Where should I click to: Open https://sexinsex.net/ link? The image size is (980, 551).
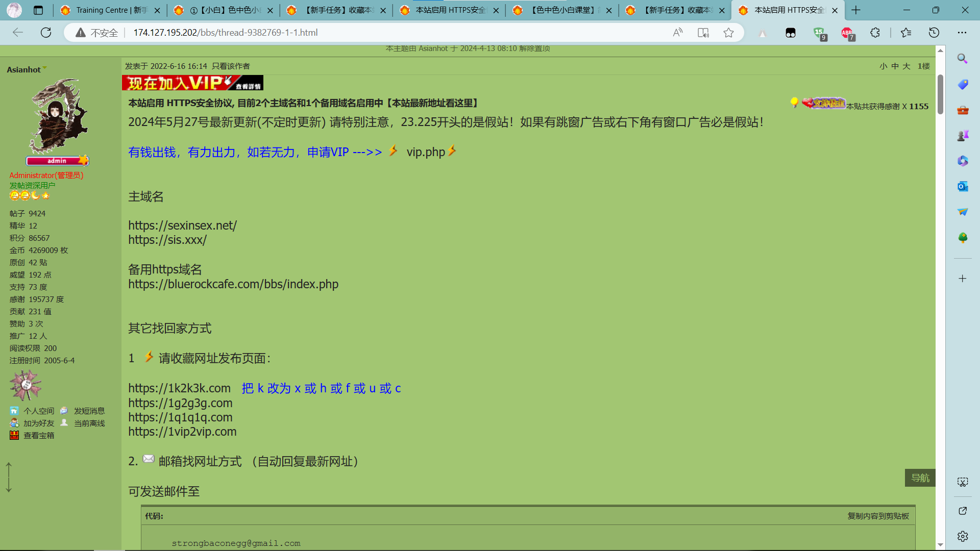(182, 226)
